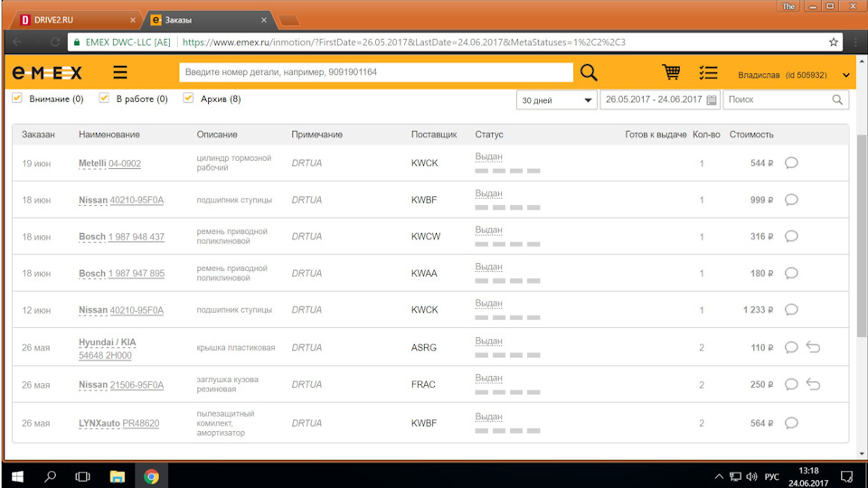Viewport: 868px width, 488px height.
Task: Click status progress bar in Bosch 1 987 947 895 row
Action: coord(507,281)
